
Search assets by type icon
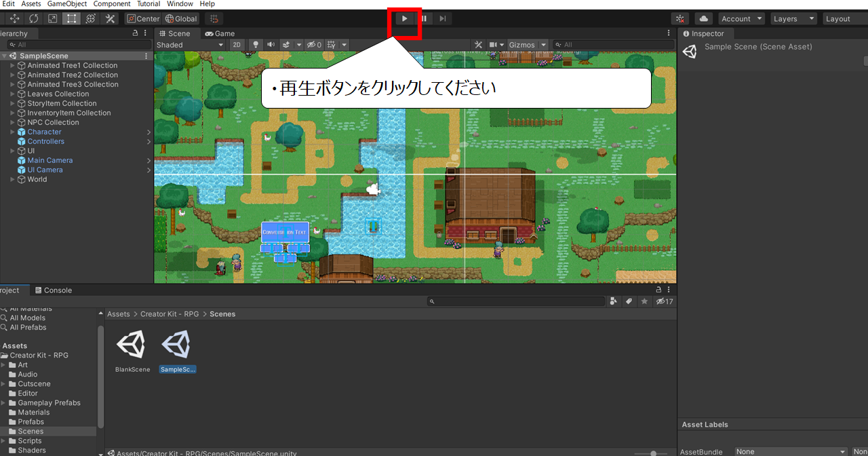click(x=614, y=301)
